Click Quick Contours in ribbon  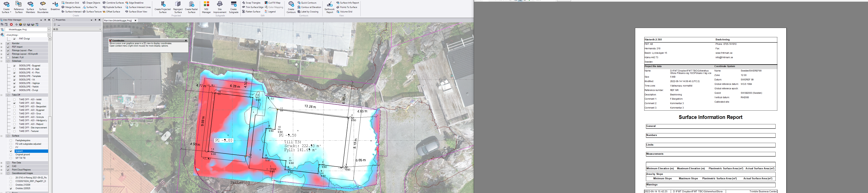pos(308,3)
